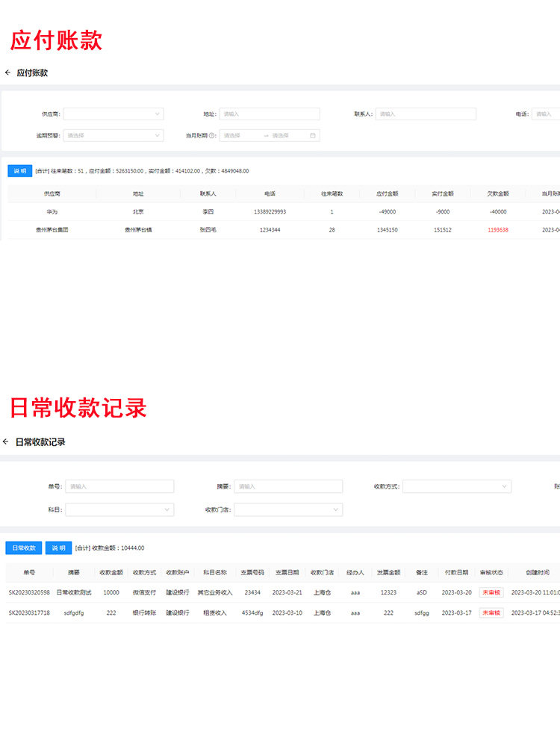Select the 贵州茅台集团 supplier cell
This screenshot has height=747, width=560.
pyautogui.click(x=52, y=229)
